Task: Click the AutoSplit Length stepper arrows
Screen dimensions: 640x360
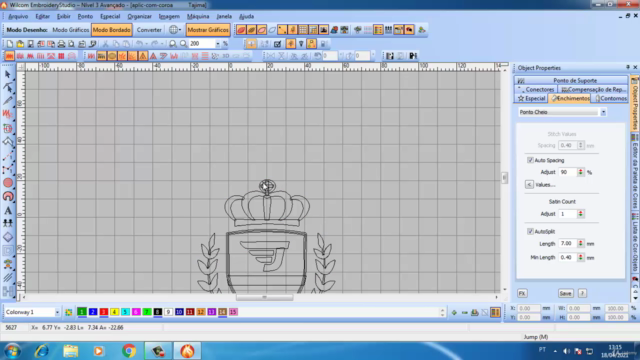Action: click(x=580, y=244)
